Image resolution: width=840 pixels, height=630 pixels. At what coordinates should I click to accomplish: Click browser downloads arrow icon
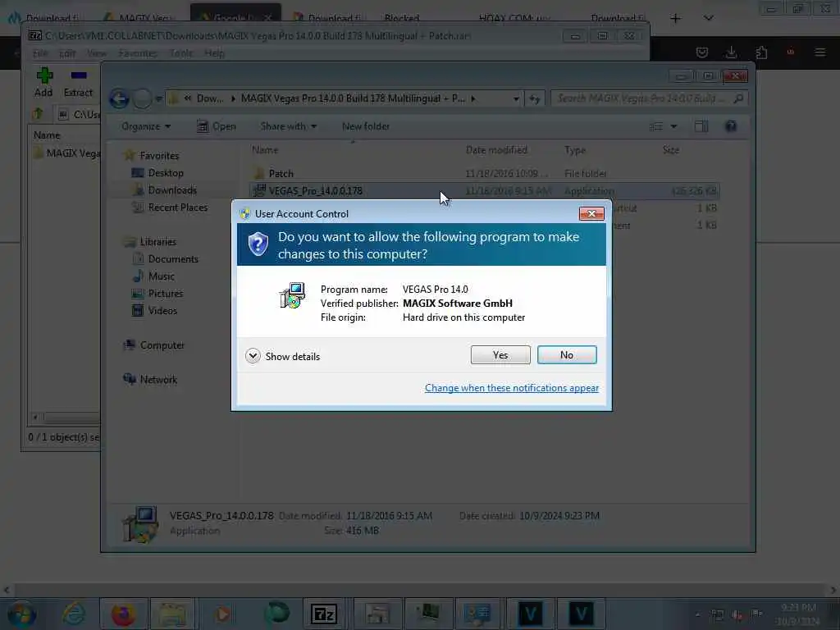[x=731, y=52]
